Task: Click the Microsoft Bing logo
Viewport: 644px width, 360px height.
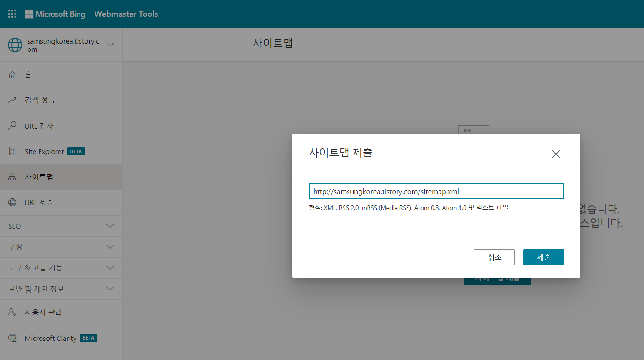Action: click(x=55, y=14)
